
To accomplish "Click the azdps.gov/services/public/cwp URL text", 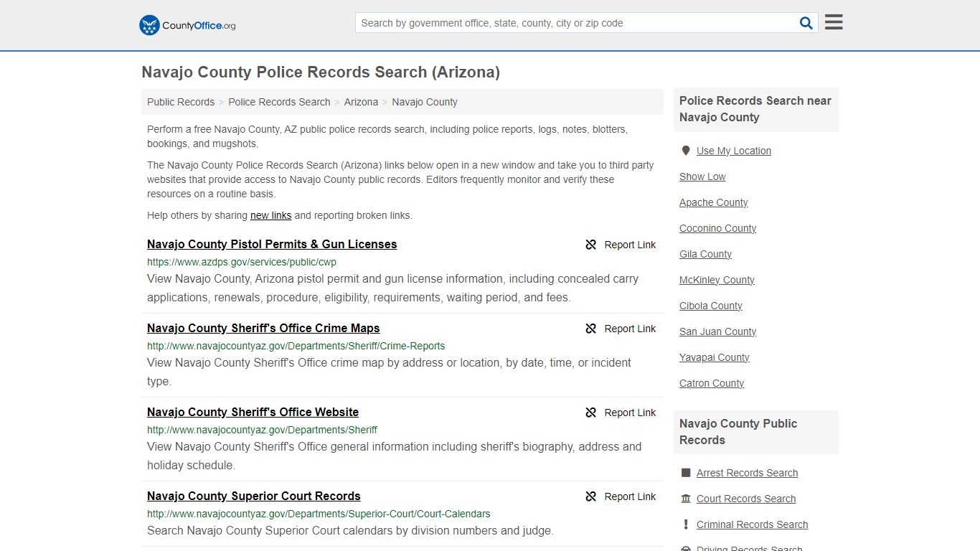I will coord(242,262).
